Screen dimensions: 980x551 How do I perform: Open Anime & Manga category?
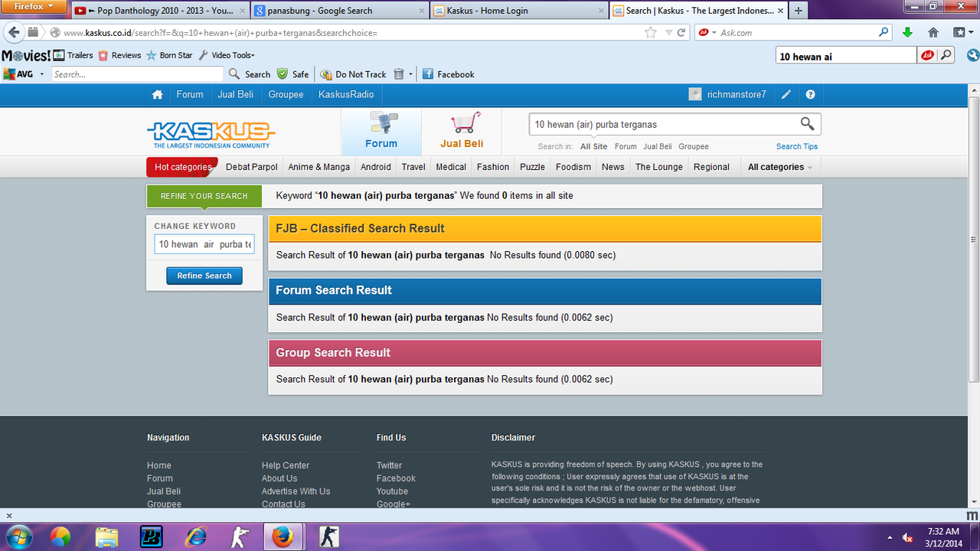click(x=319, y=167)
